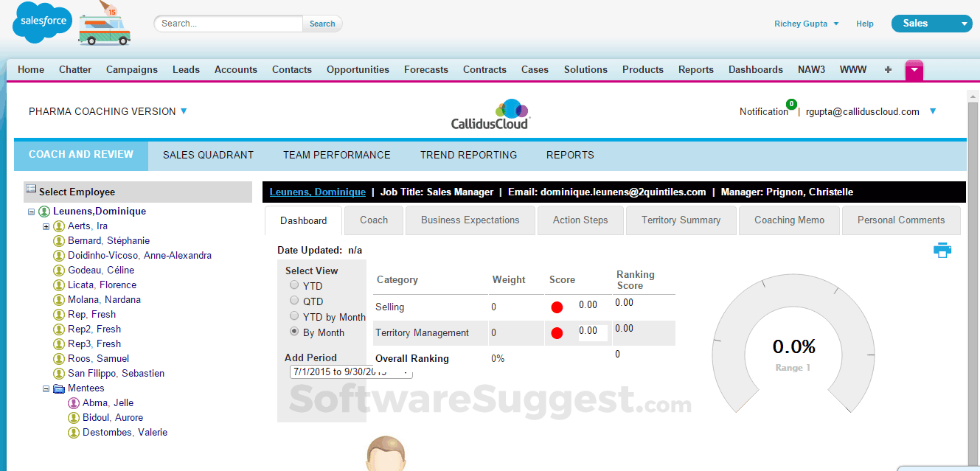Screen dimensions: 980x471
Task: Click the person icon beside Rep2, Fresh
Action: click(59, 329)
